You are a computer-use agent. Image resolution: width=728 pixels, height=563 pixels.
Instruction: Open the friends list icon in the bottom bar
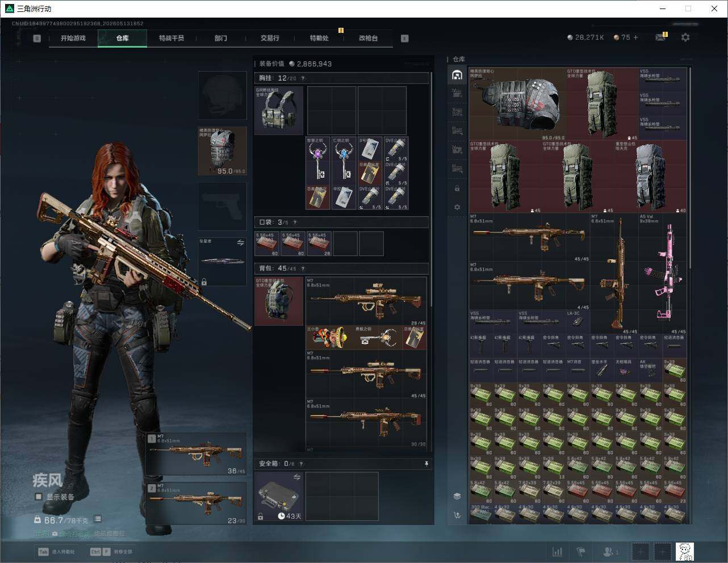610,552
